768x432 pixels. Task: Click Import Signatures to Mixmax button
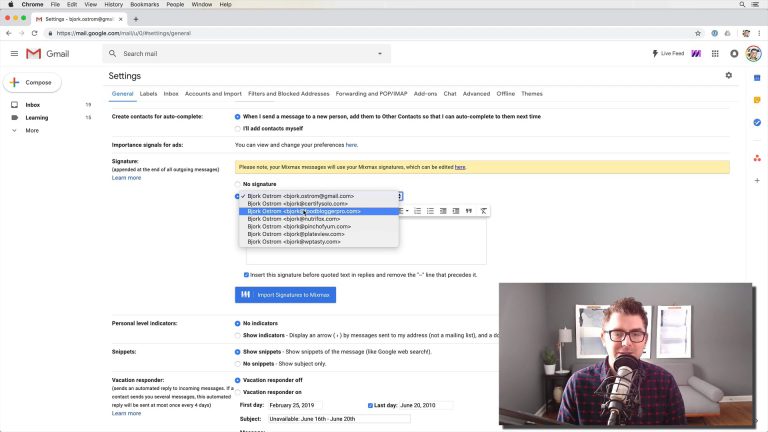tap(285, 295)
